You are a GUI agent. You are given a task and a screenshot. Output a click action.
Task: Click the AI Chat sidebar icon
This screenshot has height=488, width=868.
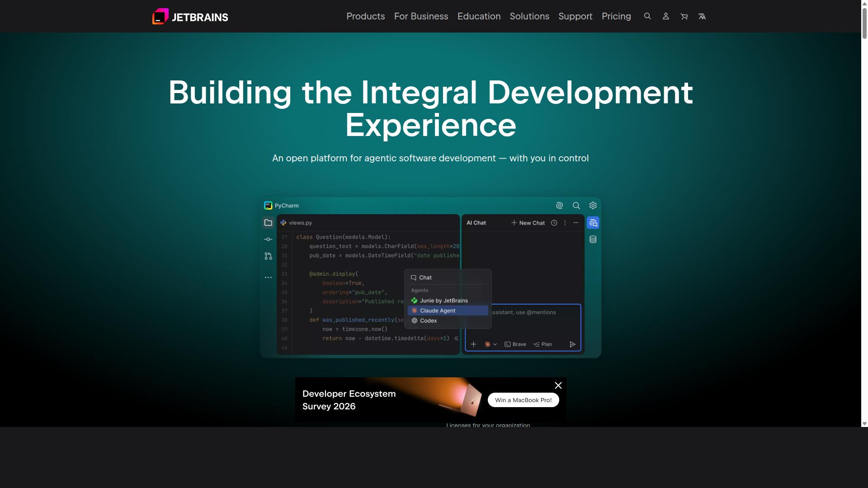point(593,223)
